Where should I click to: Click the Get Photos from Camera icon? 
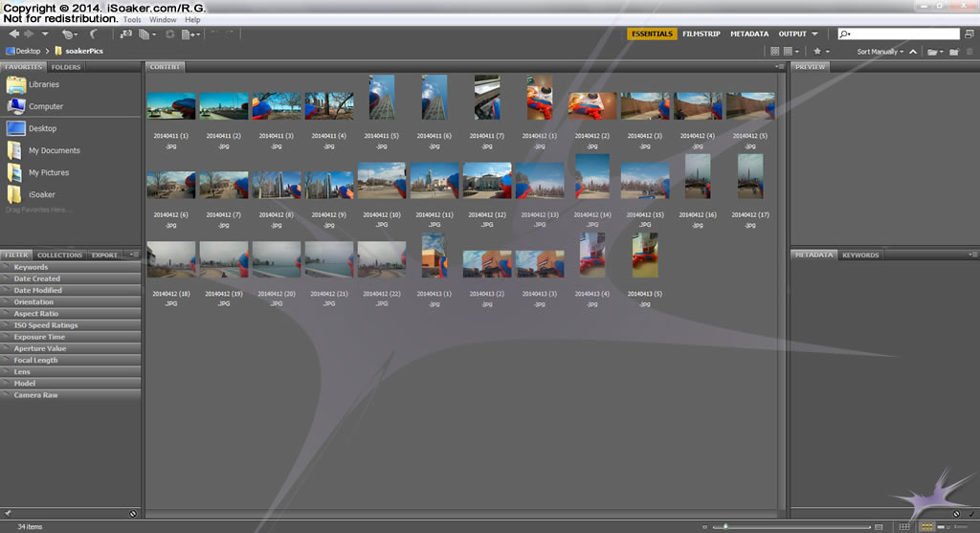[126, 34]
